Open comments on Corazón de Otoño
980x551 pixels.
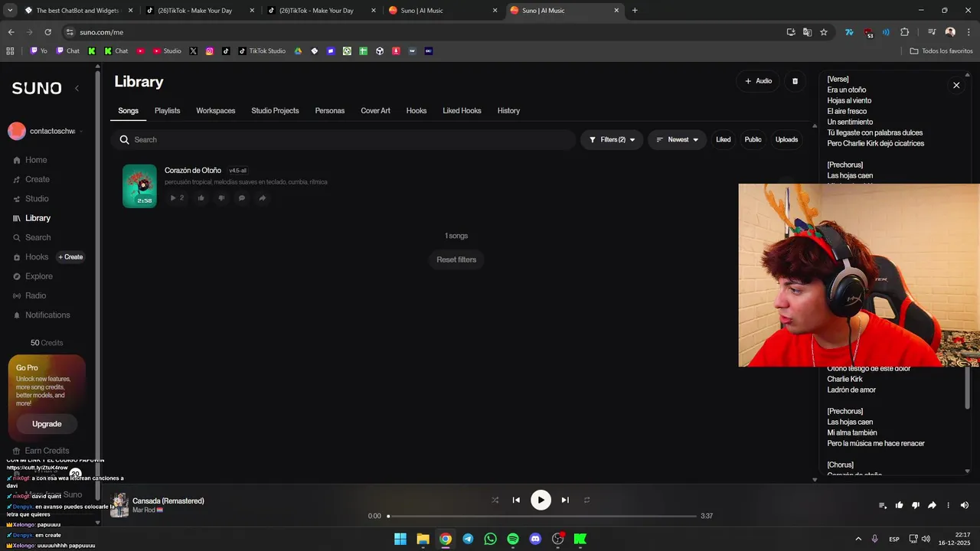point(242,198)
